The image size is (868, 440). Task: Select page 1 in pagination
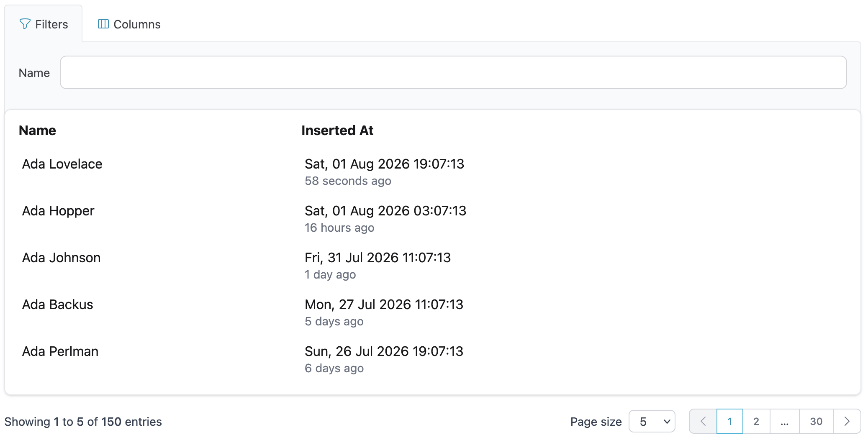(x=730, y=421)
